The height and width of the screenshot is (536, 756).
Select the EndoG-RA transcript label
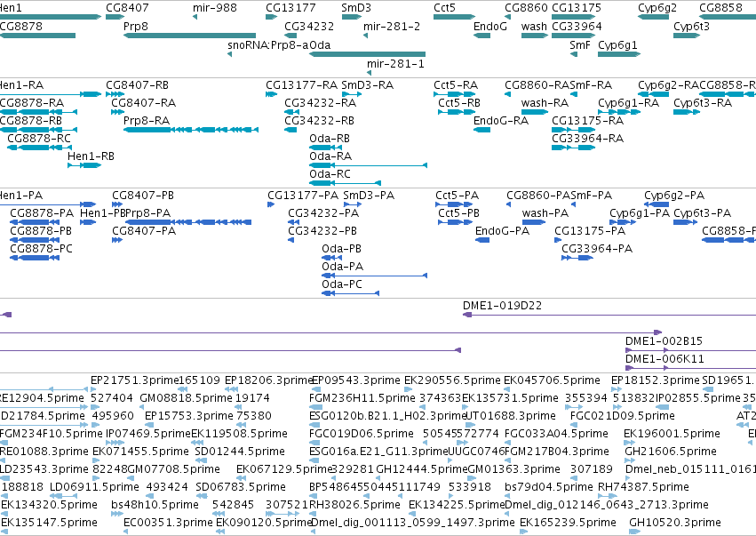(501, 121)
